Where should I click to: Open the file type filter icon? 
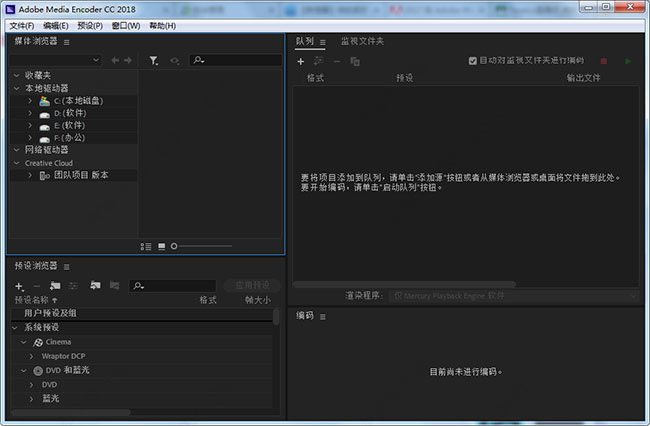[x=154, y=61]
